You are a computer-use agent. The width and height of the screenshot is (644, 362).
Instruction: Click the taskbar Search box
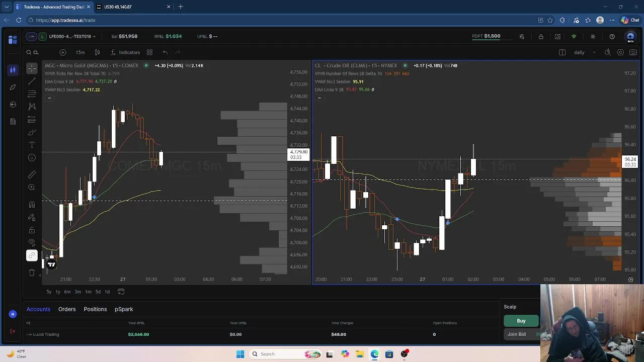285,354
